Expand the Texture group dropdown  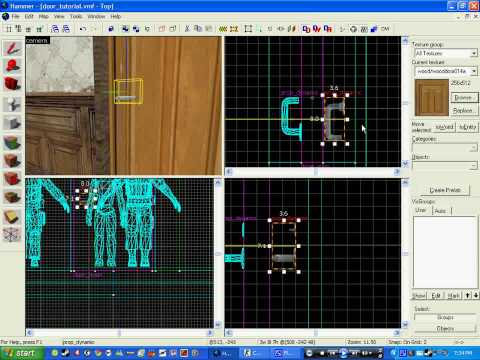[474, 53]
